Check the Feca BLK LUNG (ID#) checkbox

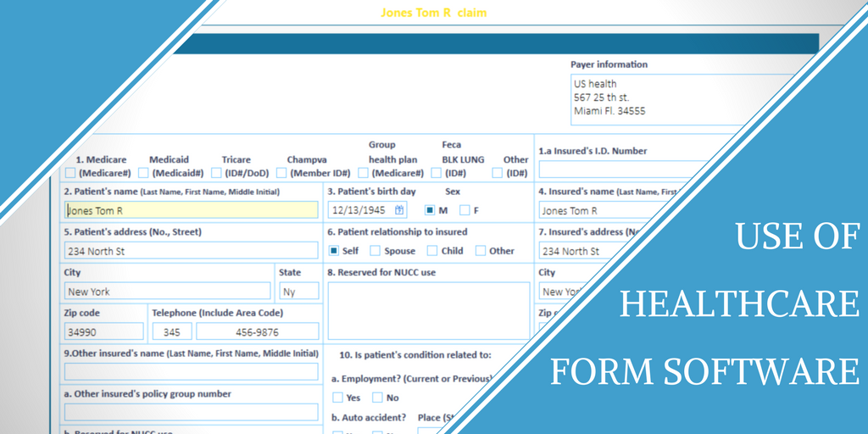coord(437,173)
